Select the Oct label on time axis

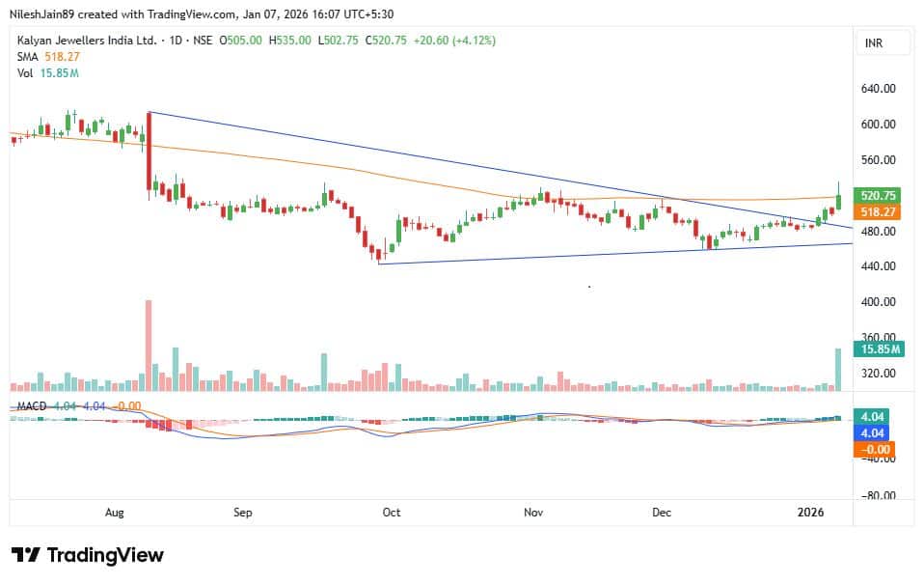(393, 513)
